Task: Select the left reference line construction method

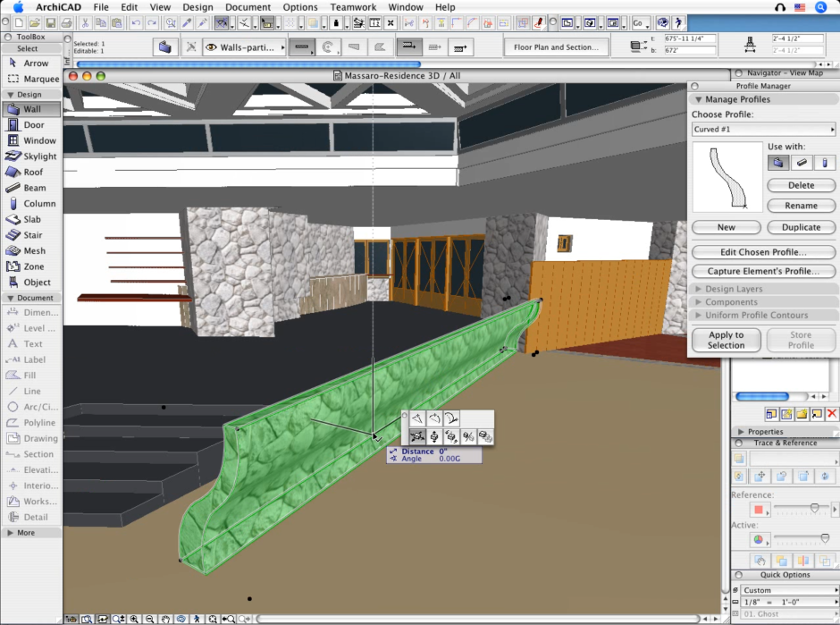Action: click(x=408, y=47)
